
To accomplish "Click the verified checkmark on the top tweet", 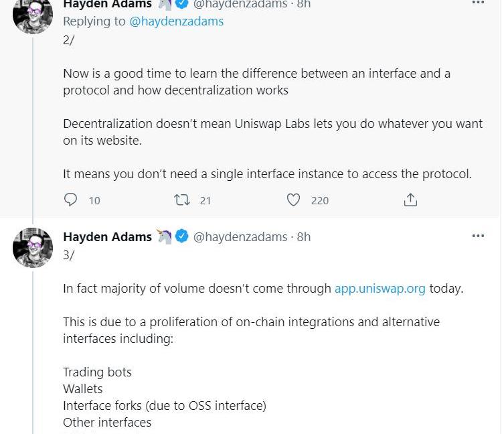I will pos(181,4).
